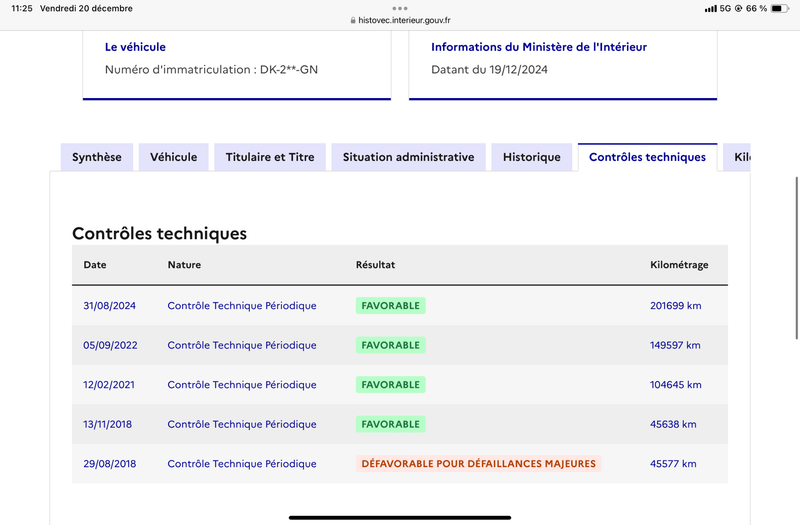The width and height of the screenshot is (800, 525).
Task: Tap the battery icon in status bar
Action: click(780, 8)
